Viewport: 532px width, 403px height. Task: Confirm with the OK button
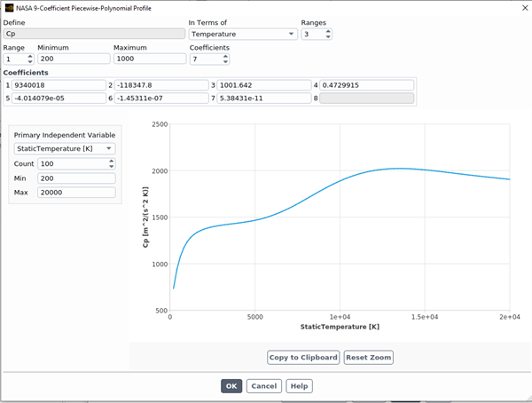[x=231, y=386]
